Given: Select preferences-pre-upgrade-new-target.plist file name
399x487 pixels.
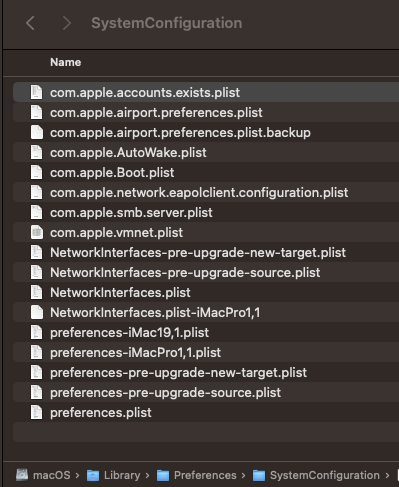Looking at the screenshot, I should 178,372.
